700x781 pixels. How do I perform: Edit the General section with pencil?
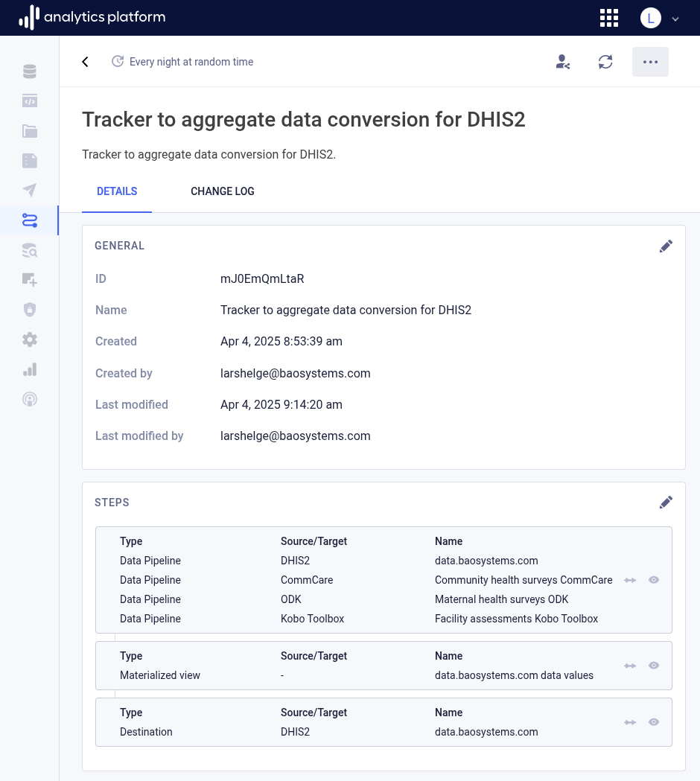pyautogui.click(x=666, y=246)
